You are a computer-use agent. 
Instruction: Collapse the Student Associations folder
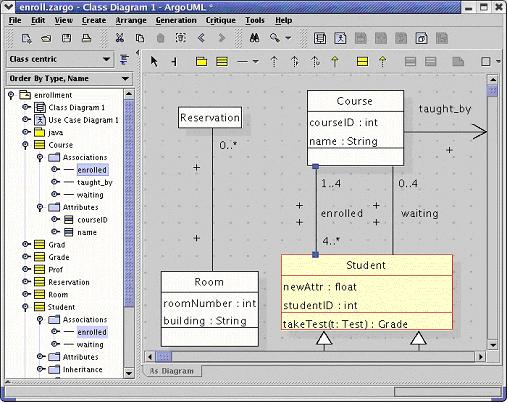click(40, 319)
